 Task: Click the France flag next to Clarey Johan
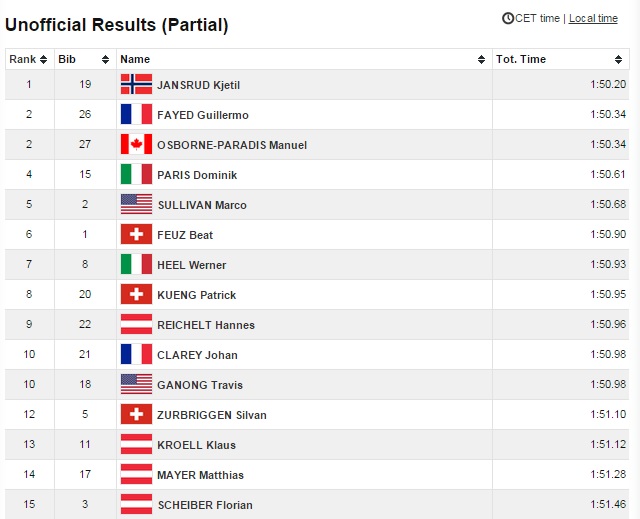[x=136, y=354]
